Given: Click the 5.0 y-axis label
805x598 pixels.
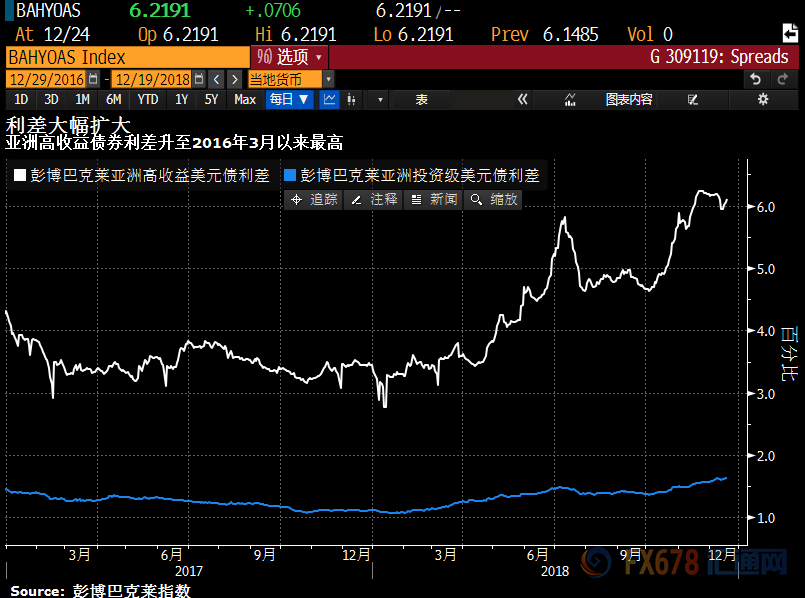Looking at the screenshot, I should pos(766,269).
